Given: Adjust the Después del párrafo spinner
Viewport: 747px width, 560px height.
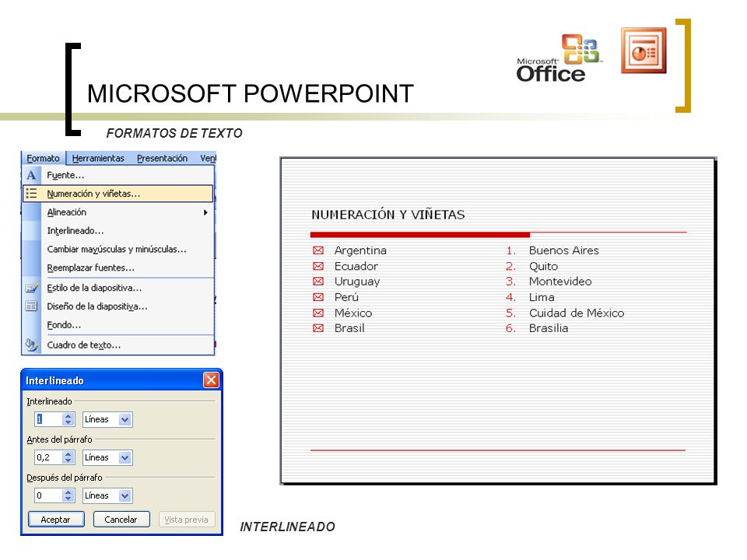Looking at the screenshot, I should 68,495.
